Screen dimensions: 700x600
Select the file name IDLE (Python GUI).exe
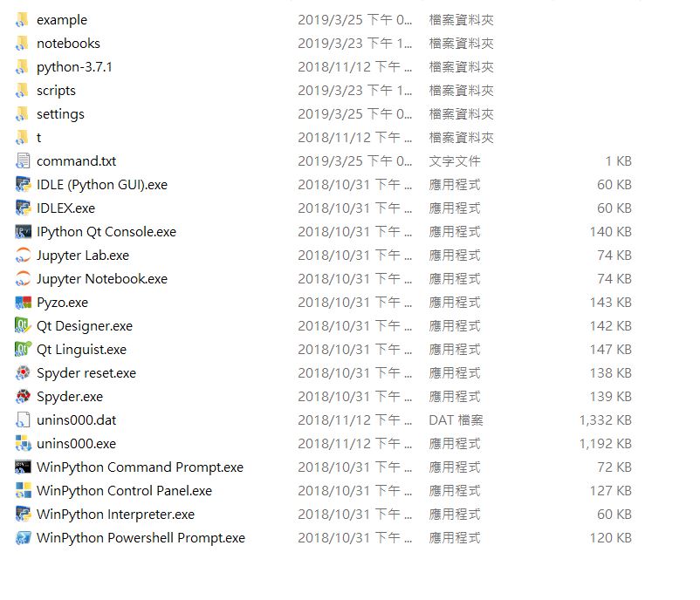click(x=102, y=185)
